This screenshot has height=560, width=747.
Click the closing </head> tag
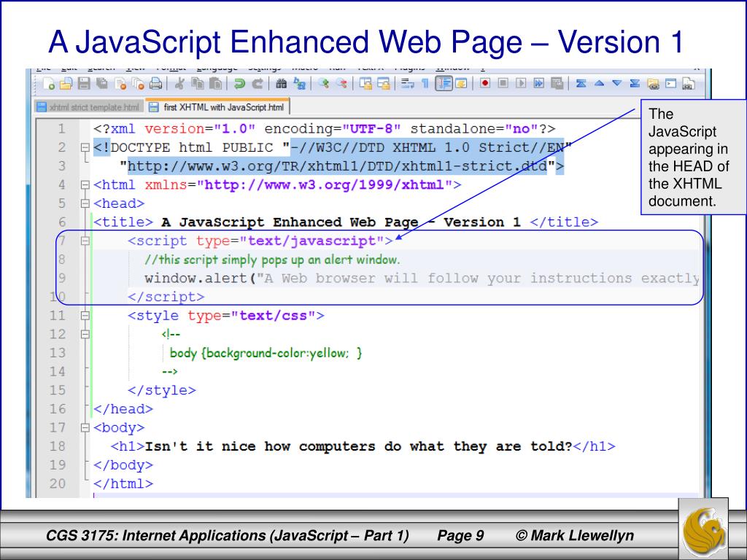[x=123, y=409]
